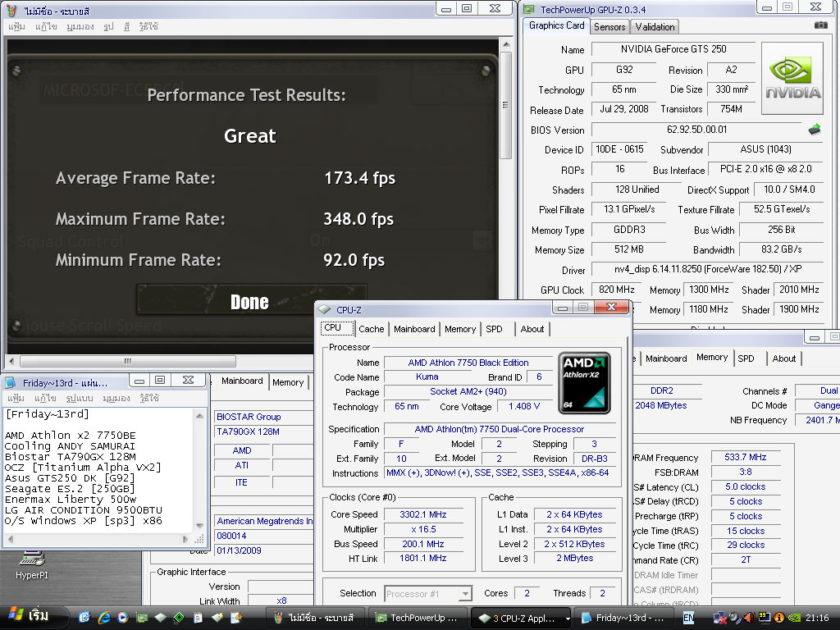Expand grouped CPU-Z taskbar button

pyautogui.click(x=522, y=618)
